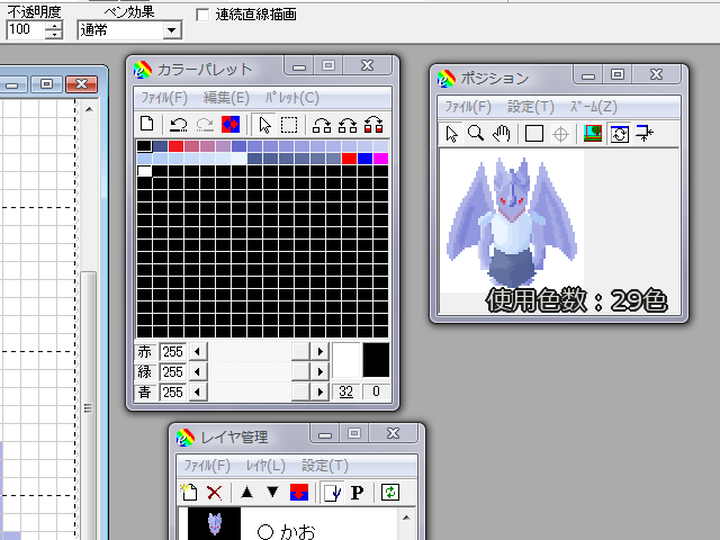Open 設定(T) menu in Position window
Screen dimensions: 720x540
[x=530, y=107]
